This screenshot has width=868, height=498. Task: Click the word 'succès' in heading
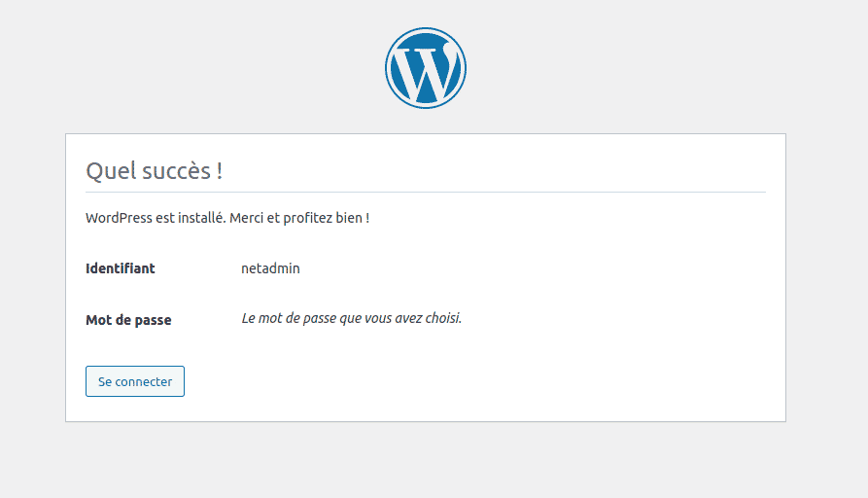(x=176, y=172)
